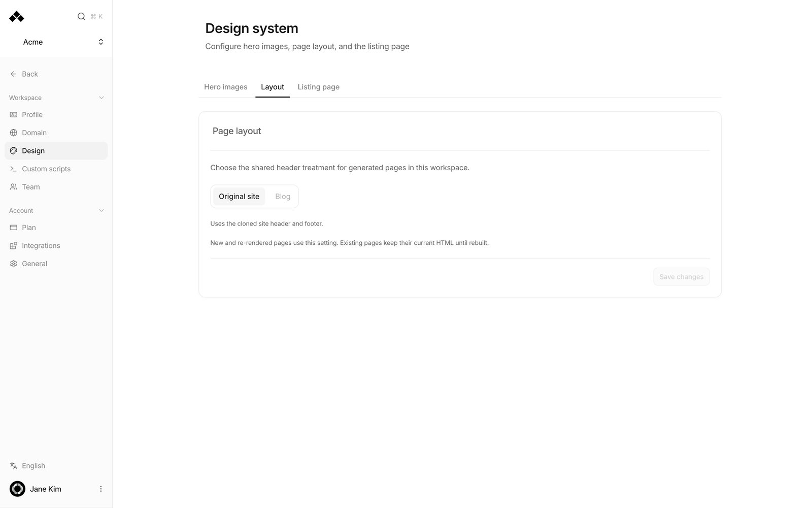Switch to the Listing page tab
Screen dimensions: 812x508
tap(319, 87)
